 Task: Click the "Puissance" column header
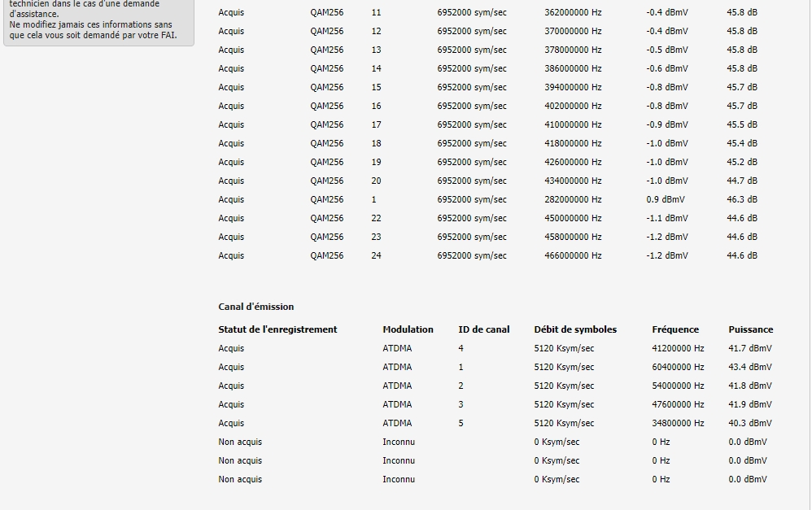coord(750,329)
